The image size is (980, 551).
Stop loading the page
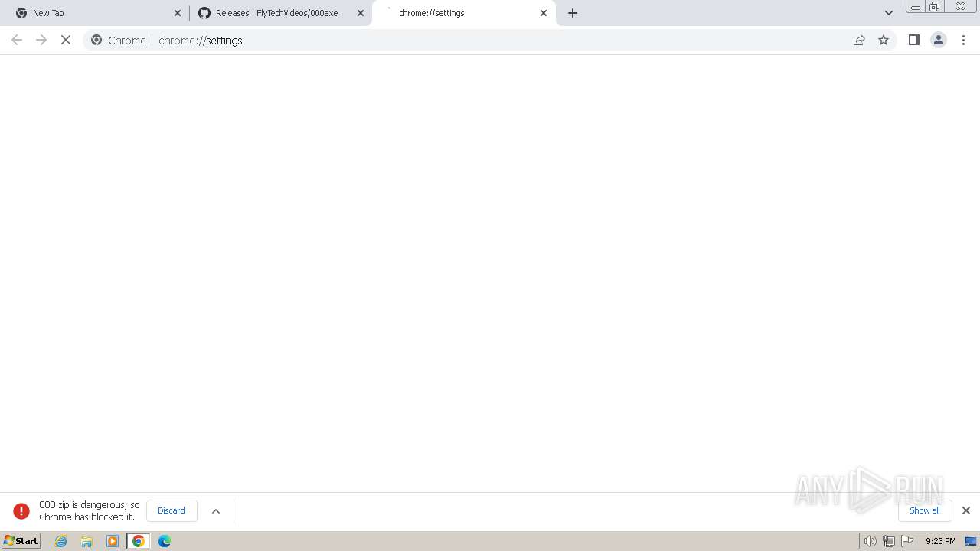(x=66, y=40)
